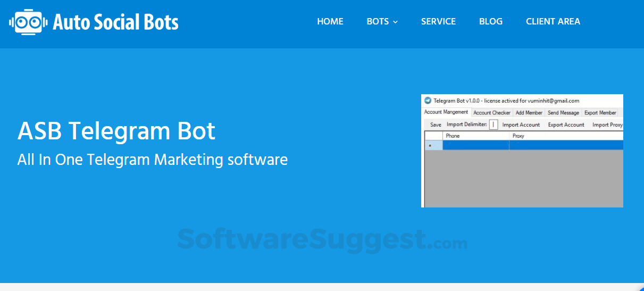Screen dimensions: 644x291
Task: Click the Import Proxy button
Action: point(607,124)
